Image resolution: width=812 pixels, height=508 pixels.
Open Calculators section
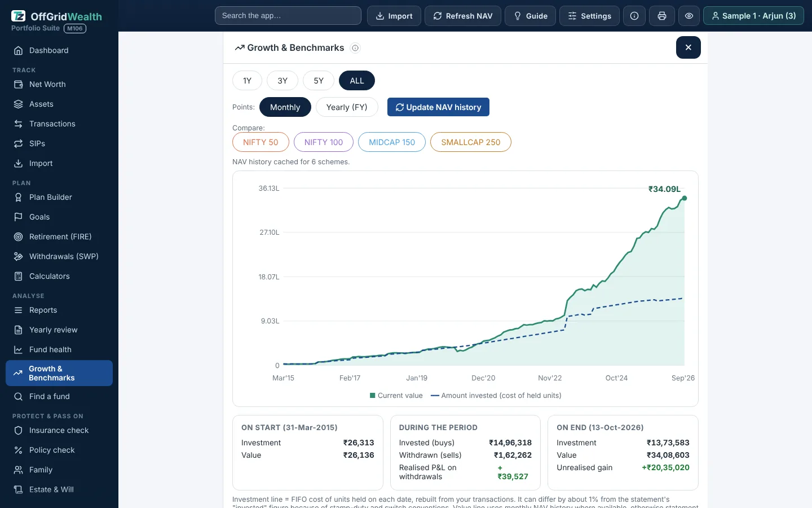[59, 276]
